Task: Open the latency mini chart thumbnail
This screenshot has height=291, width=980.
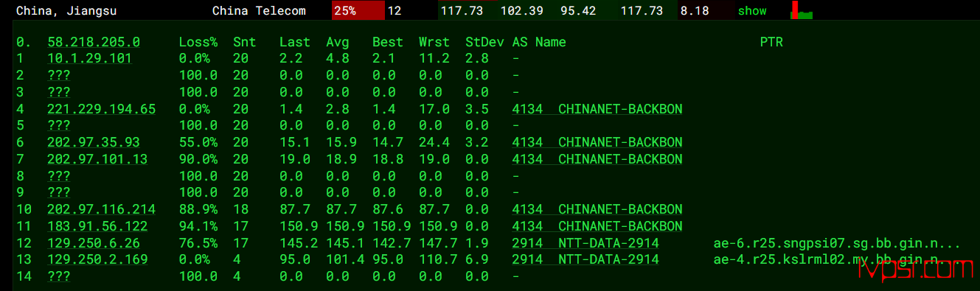Action: [802, 10]
